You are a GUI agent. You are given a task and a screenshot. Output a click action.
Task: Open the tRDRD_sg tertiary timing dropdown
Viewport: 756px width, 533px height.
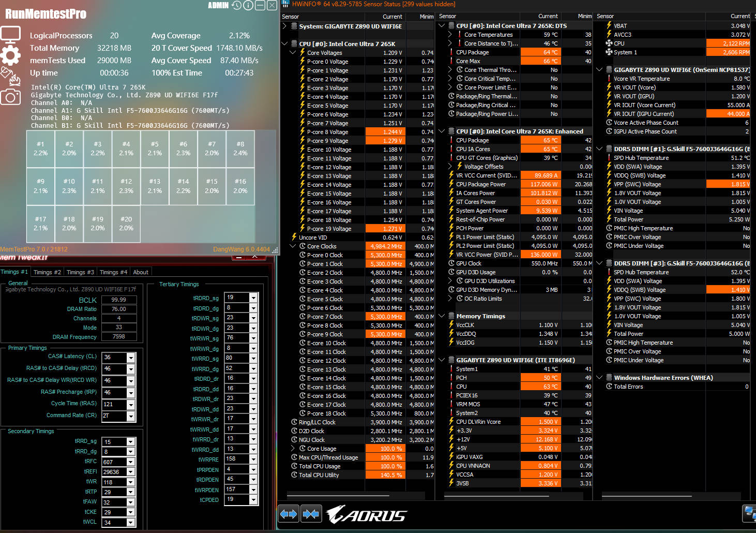coord(253,298)
